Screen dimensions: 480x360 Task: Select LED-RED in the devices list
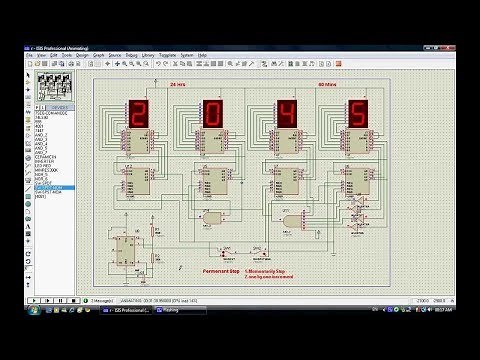pyautogui.click(x=43, y=166)
